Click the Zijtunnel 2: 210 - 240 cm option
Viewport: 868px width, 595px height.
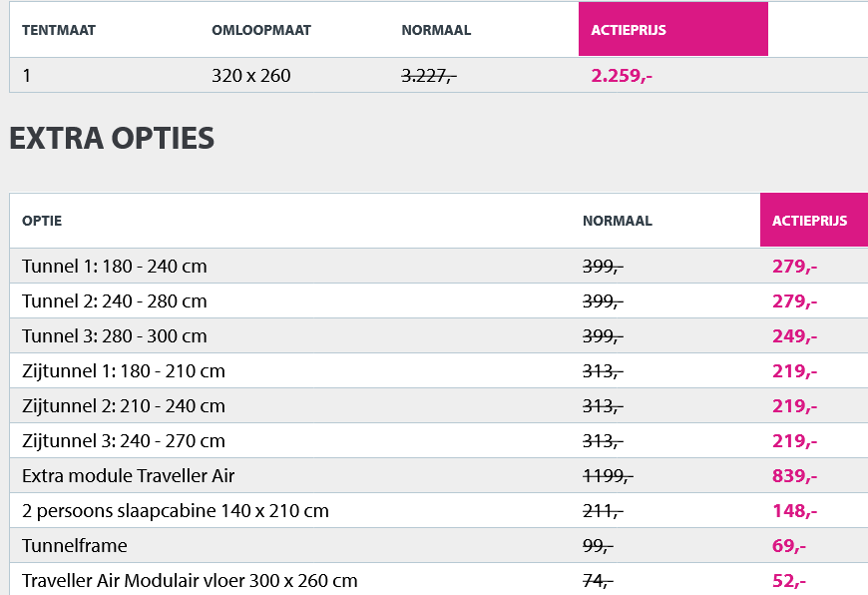point(124,406)
